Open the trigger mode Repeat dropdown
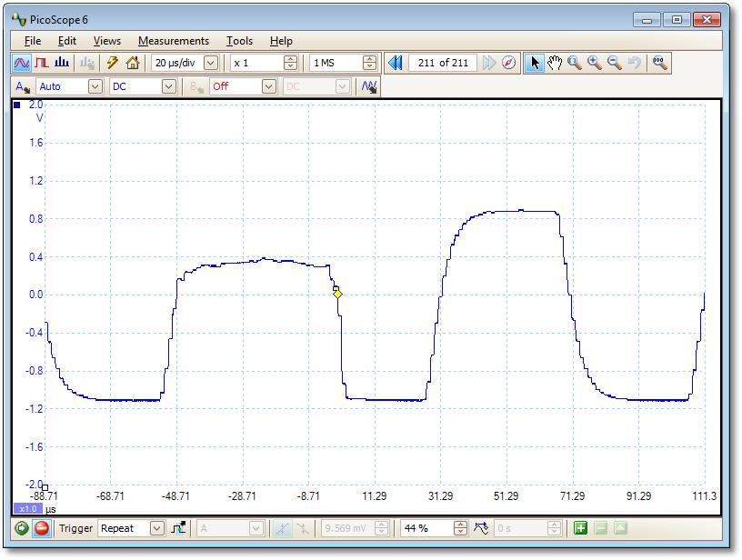Viewport: 742px width, 560px height. tap(157, 528)
